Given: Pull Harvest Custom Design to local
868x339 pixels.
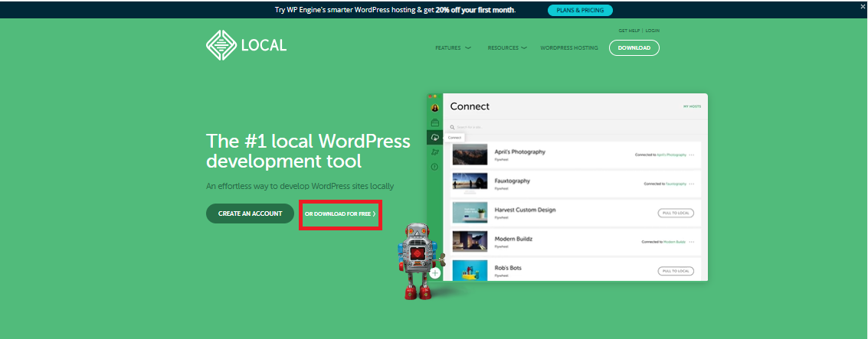Looking at the screenshot, I should [x=676, y=213].
